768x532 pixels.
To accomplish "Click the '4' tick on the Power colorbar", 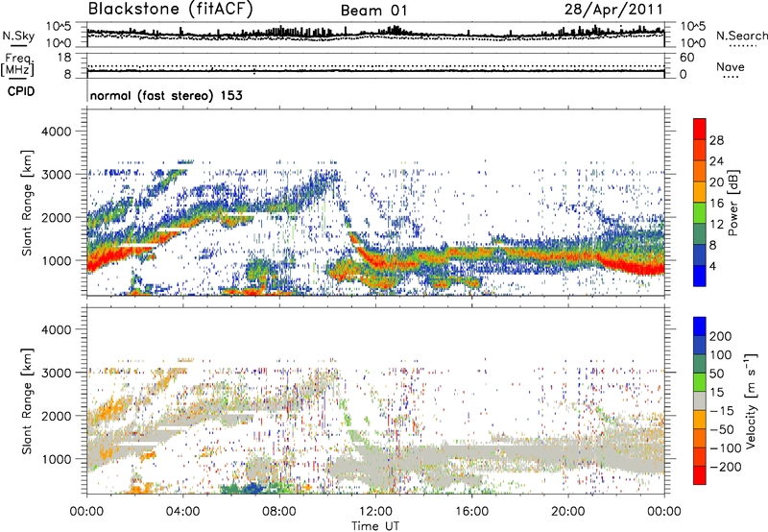I will pos(712,266).
